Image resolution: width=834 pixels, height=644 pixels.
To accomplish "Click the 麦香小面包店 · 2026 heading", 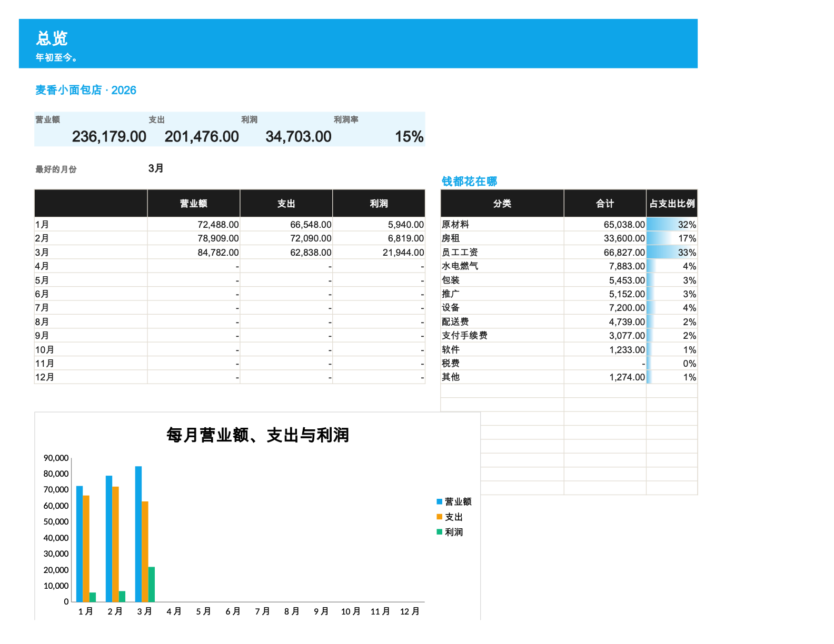I will click(x=86, y=90).
